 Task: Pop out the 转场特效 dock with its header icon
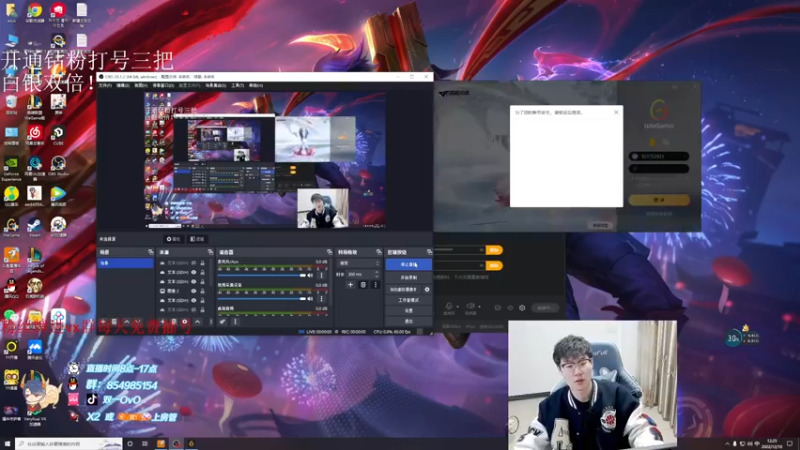(x=379, y=252)
